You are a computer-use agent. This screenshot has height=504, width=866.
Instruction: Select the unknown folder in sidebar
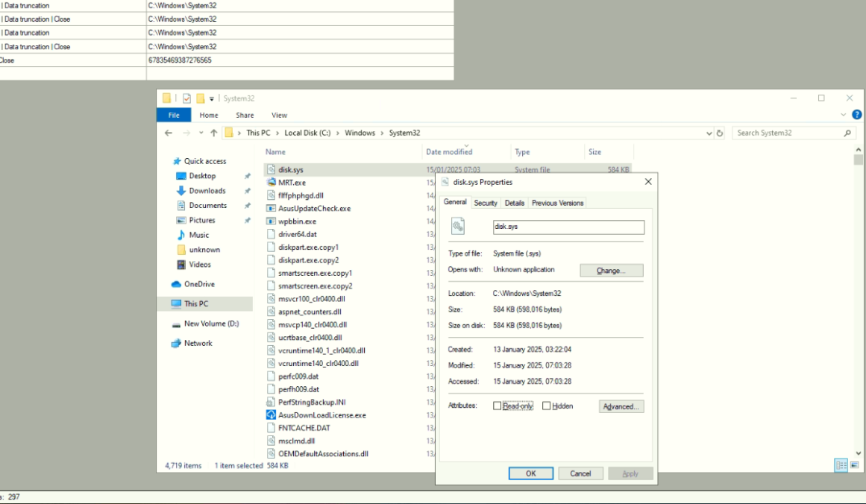click(x=204, y=250)
